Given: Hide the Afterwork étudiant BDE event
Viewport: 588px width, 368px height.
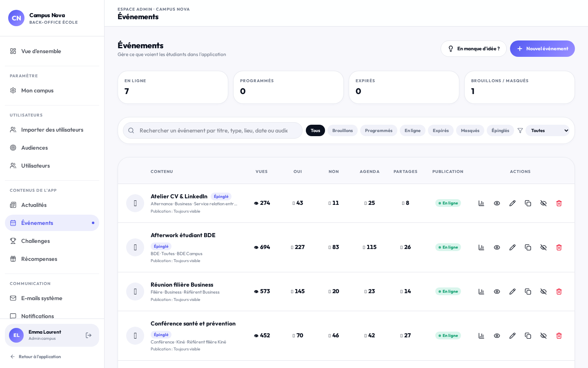Looking at the screenshot, I should point(543,247).
